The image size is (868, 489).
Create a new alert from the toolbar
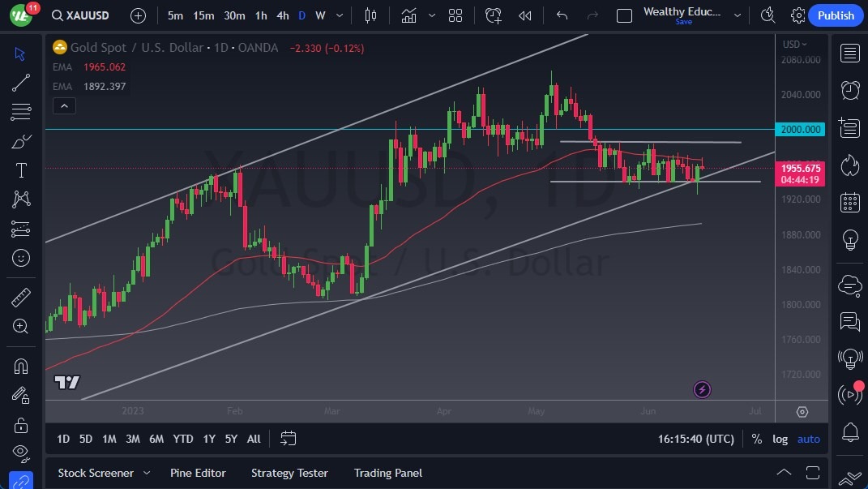(x=493, y=15)
